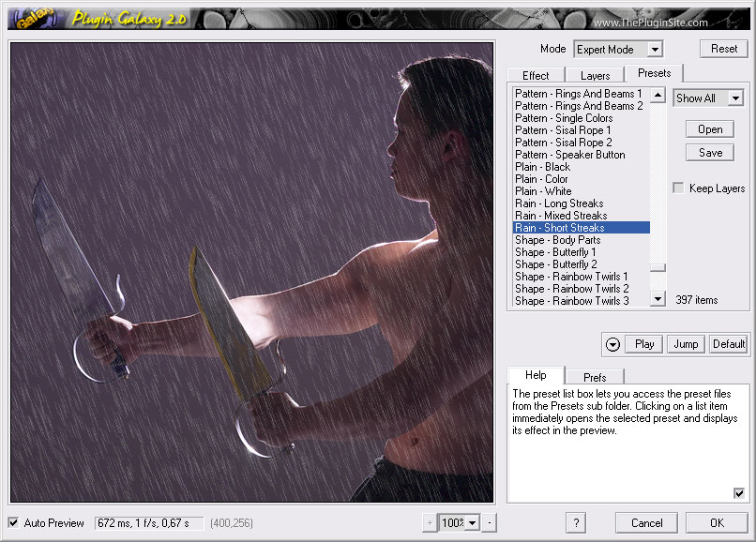This screenshot has width=756, height=542.
Task: Switch to the Prefs tab
Action: coord(595,377)
